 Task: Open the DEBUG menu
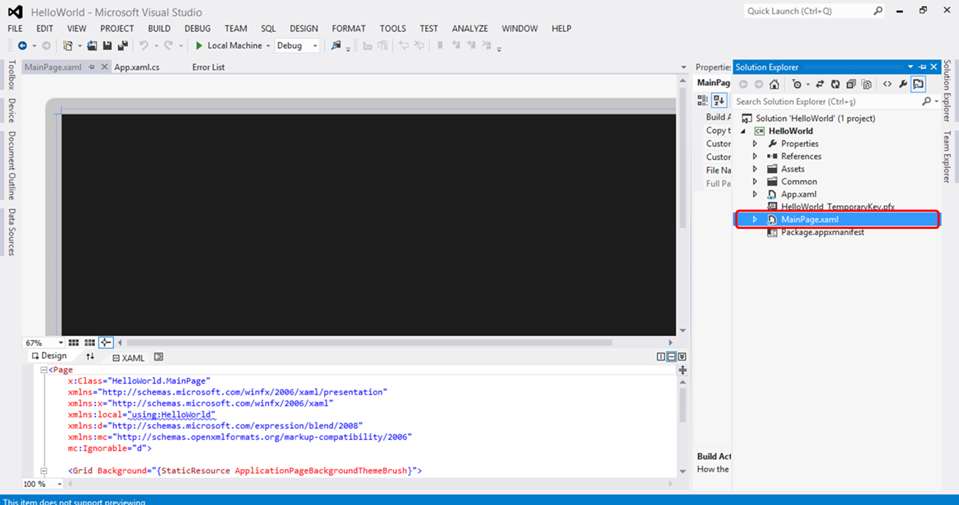(x=198, y=29)
